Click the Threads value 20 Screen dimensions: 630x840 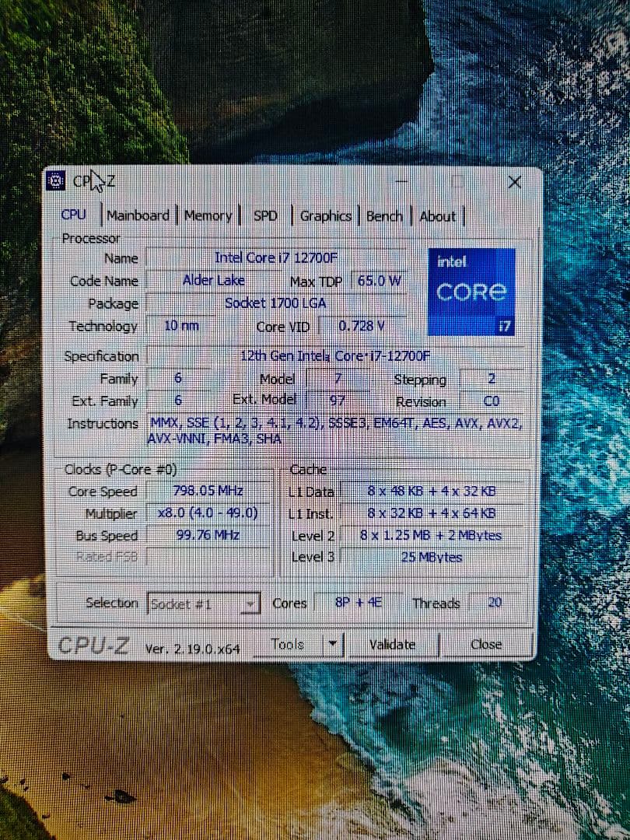[495, 602]
